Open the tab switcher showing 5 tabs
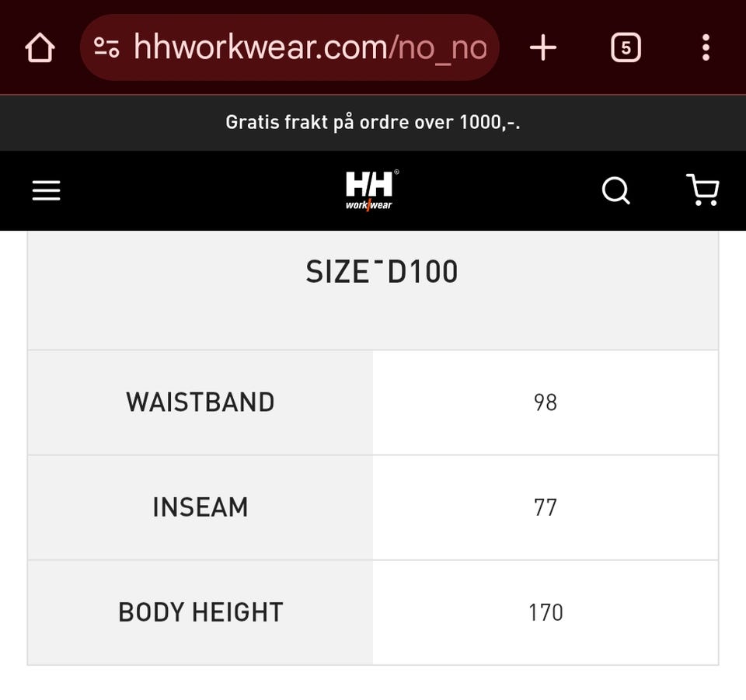This screenshot has height=700, width=746. pos(626,47)
